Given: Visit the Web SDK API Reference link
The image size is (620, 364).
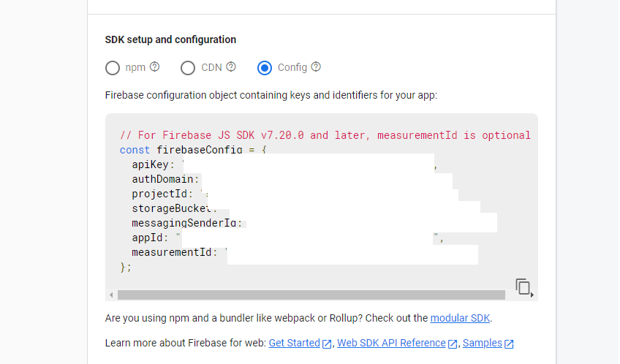Looking at the screenshot, I should click(x=391, y=343).
